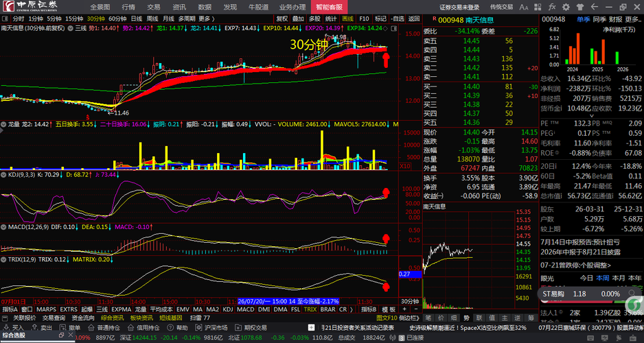Toggle the 叠加 overlay button
644x343 pixels.
(298, 19)
